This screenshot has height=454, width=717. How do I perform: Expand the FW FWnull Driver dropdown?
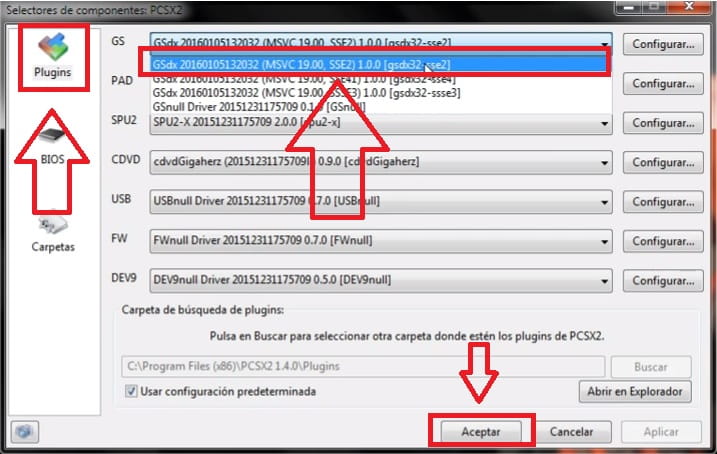pyautogui.click(x=380, y=241)
